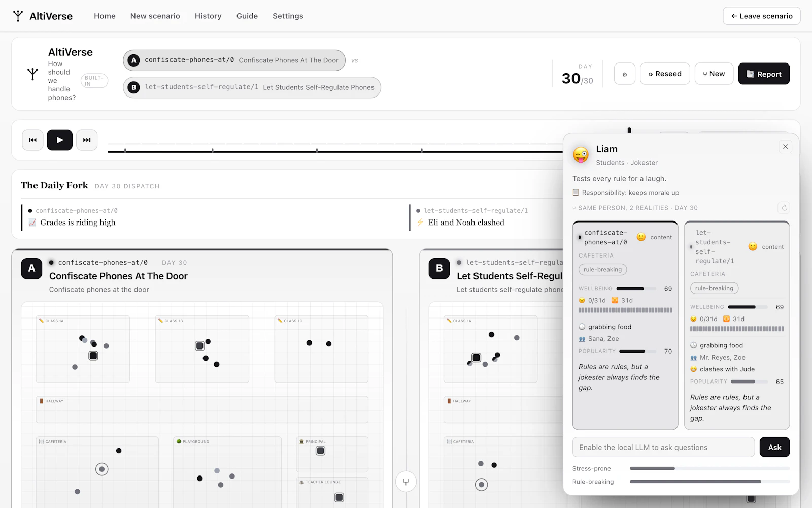
Task: Click the playhead handle on the timeline
Action: click(x=629, y=130)
